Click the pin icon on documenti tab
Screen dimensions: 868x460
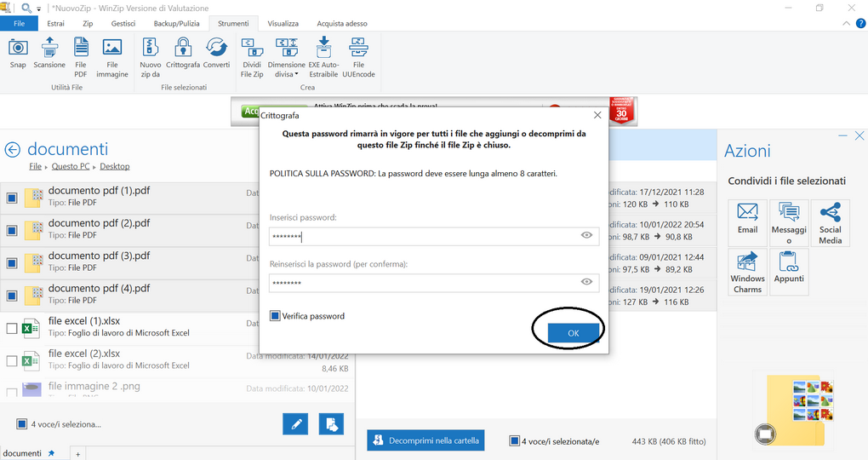click(51, 453)
